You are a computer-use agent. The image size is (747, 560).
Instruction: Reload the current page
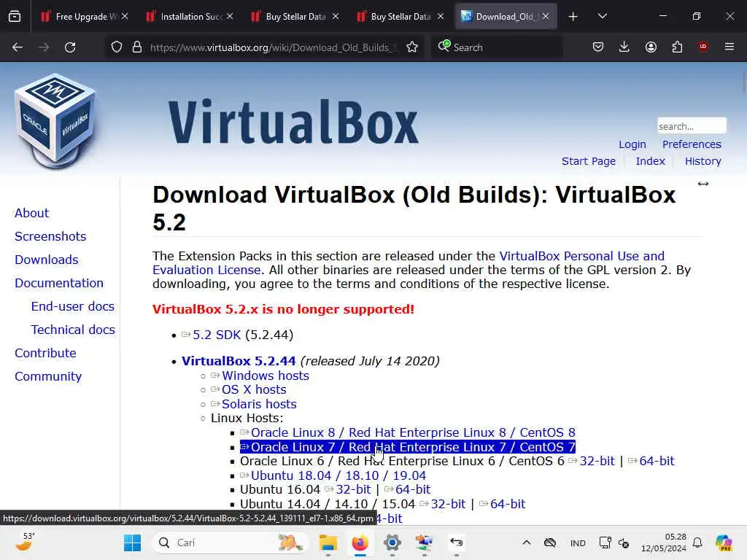tap(70, 47)
